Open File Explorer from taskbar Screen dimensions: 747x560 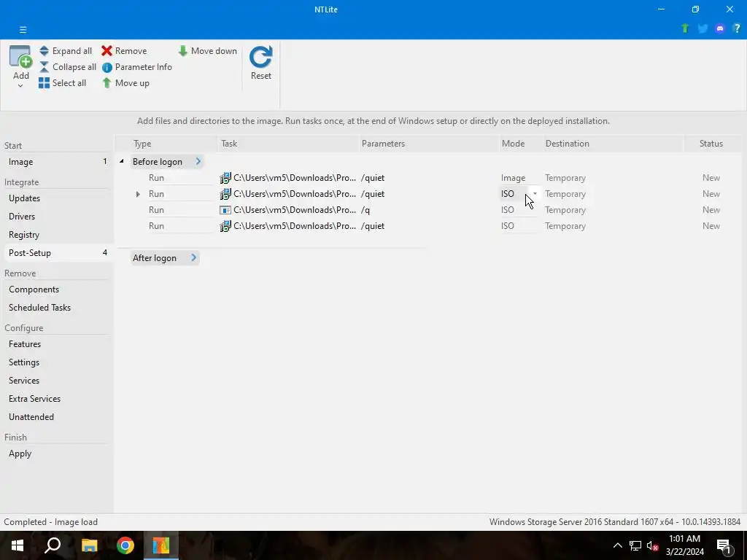click(x=89, y=545)
